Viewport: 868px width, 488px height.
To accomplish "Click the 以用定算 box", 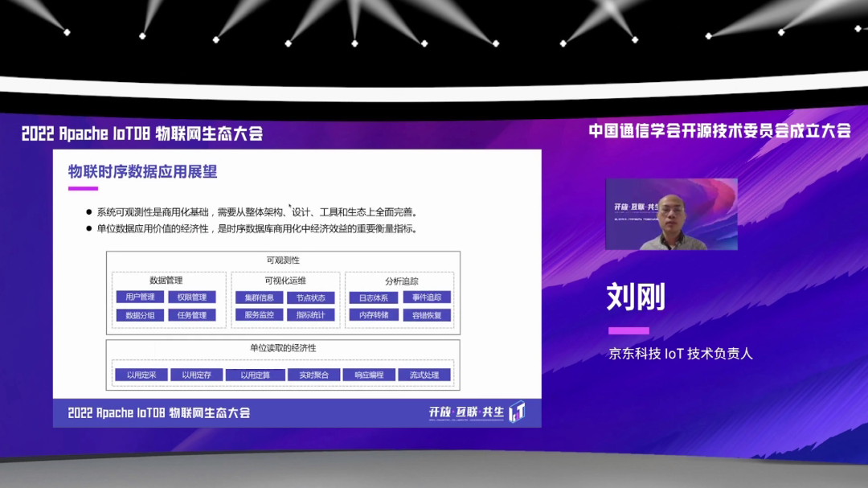I will [x=256, y=375].
